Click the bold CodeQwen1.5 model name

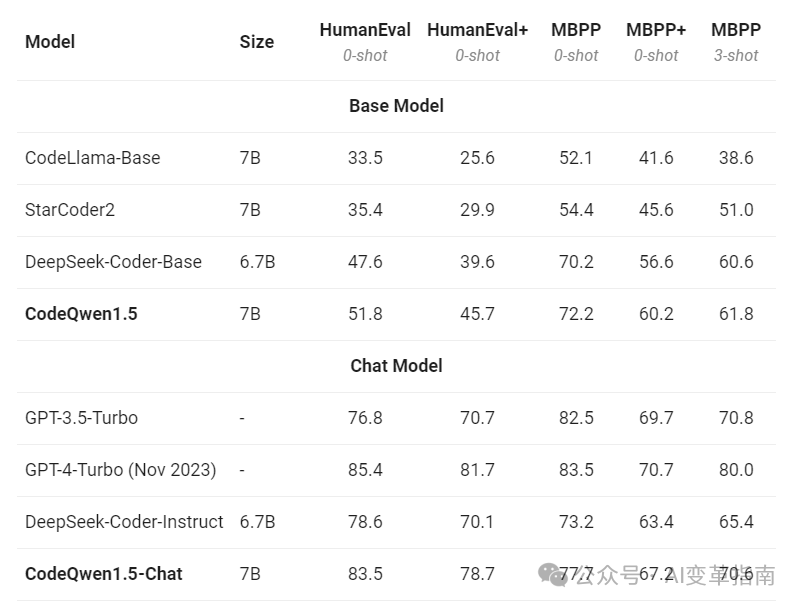(x=81, y=314)
